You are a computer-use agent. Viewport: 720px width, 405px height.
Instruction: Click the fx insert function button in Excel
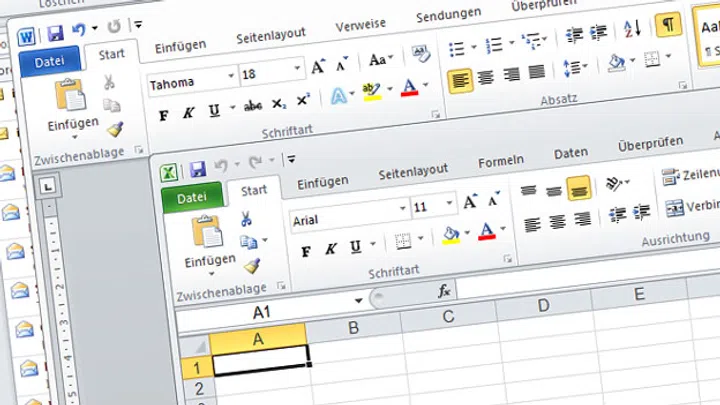point(444,290)
